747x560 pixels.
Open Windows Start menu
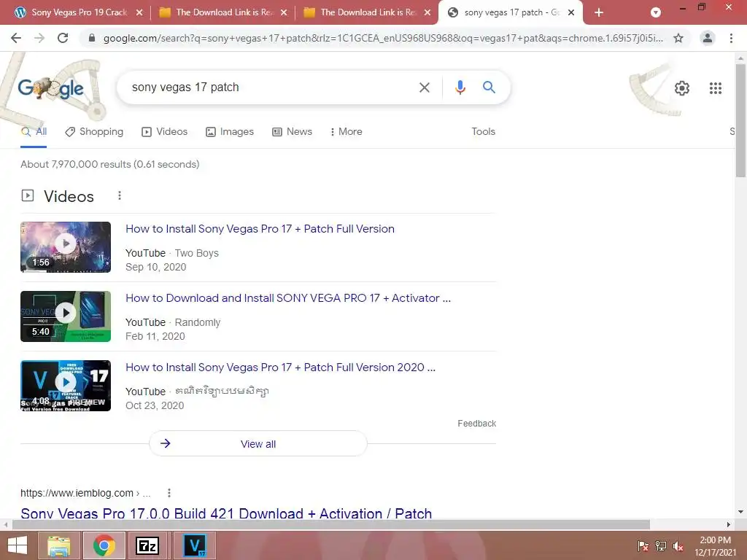click(18, 545)
